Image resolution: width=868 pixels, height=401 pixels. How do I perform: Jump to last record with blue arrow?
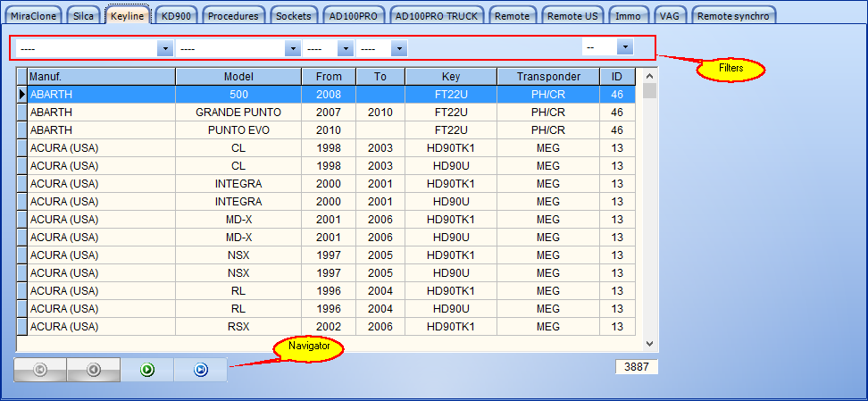(201, 370)
